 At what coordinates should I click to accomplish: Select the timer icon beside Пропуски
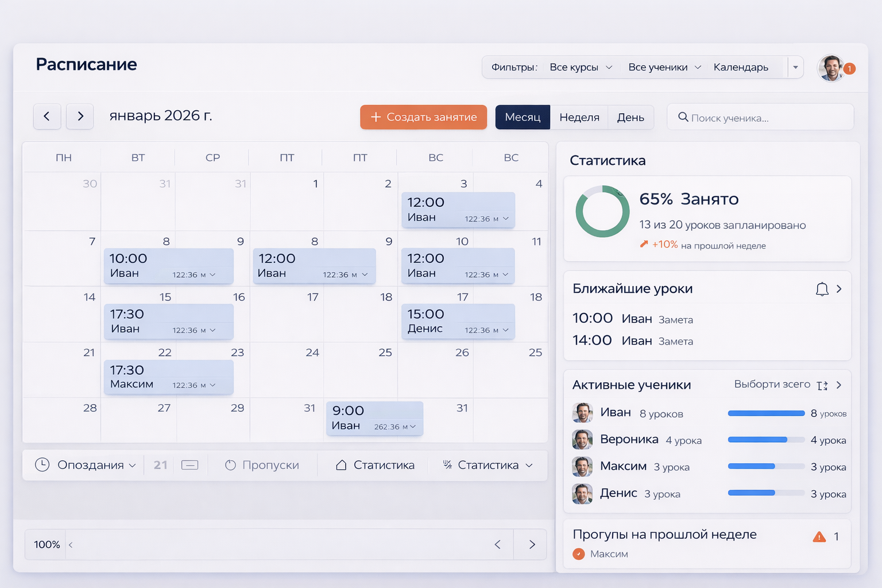230,465
